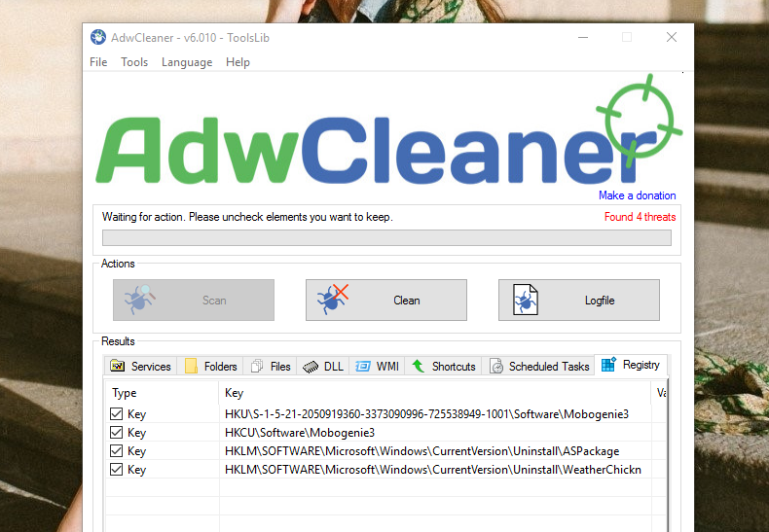Click the Registry tab cubes icon
This screenshot has height=532, width=769.
pyautogui.click(x=608, y=364)
